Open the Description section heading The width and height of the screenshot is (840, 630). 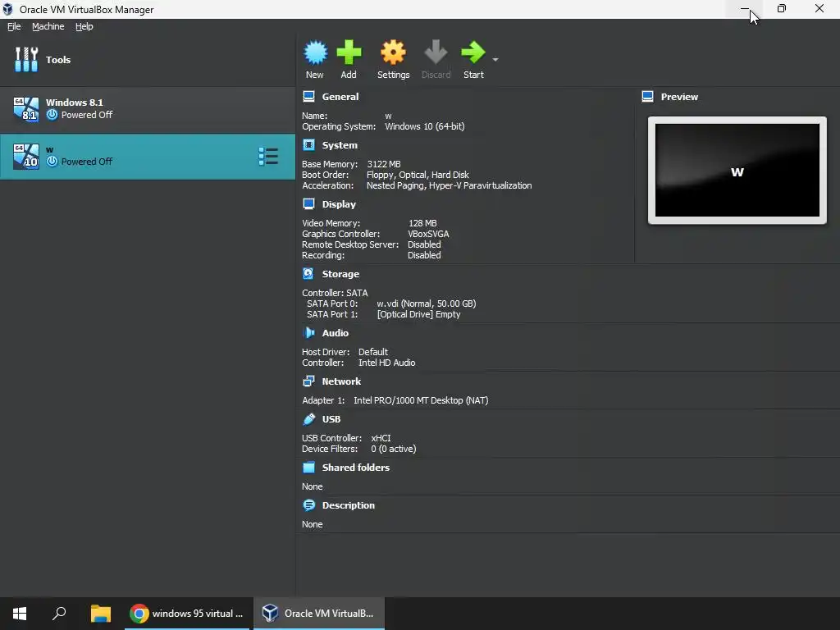pos(348,505)
